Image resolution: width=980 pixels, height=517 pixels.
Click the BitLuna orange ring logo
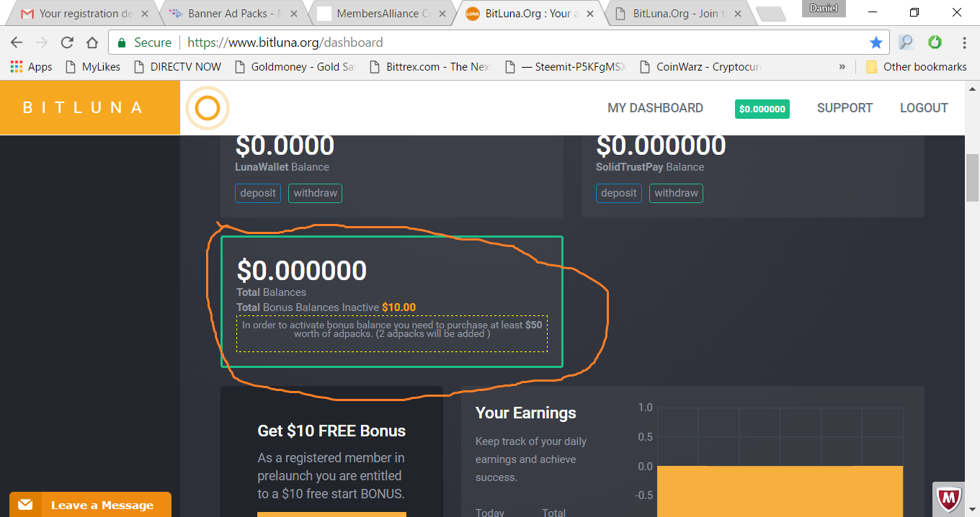[x=208, y=108]
